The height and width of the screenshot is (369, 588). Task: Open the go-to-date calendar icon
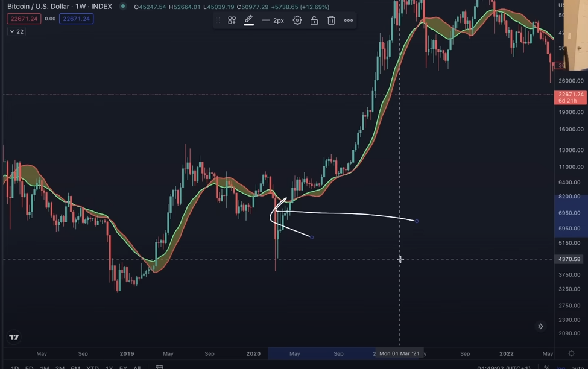pos(159,367)
